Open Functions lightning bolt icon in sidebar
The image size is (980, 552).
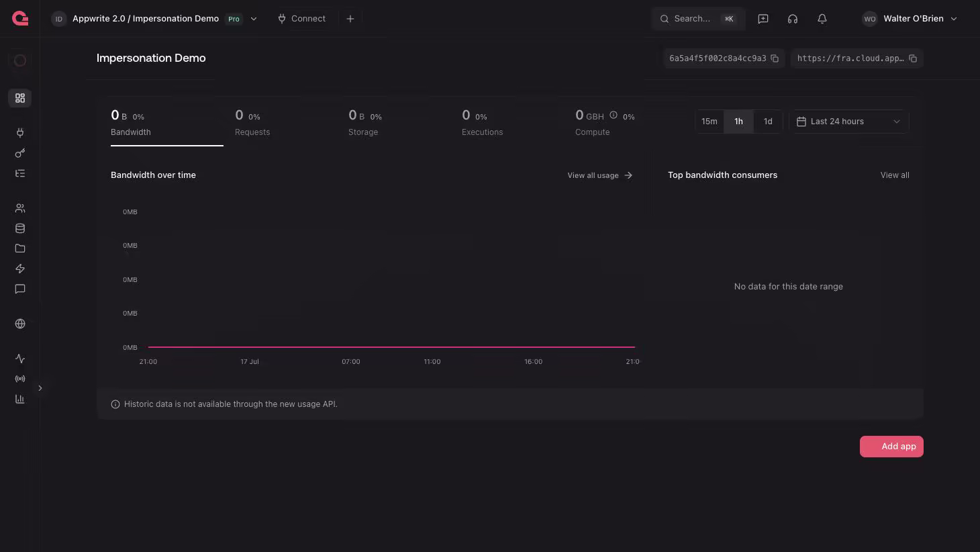click(x=20, y=269)
